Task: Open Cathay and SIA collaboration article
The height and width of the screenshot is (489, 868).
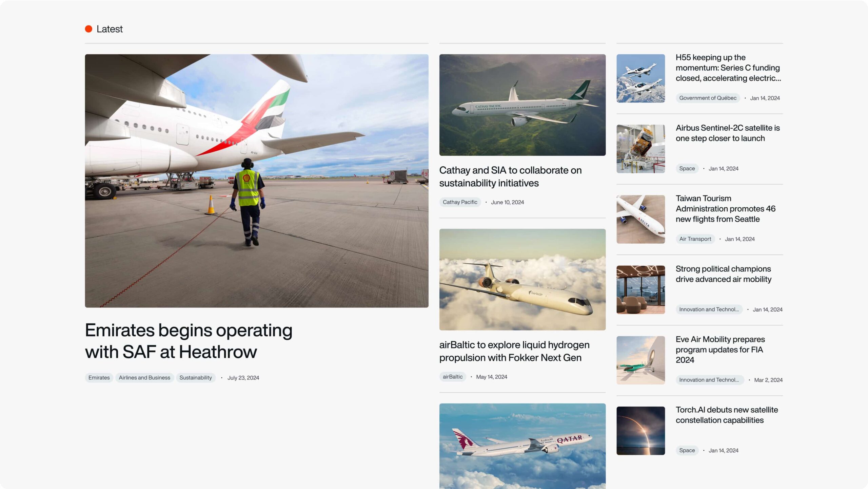Action: pos(510,176)
